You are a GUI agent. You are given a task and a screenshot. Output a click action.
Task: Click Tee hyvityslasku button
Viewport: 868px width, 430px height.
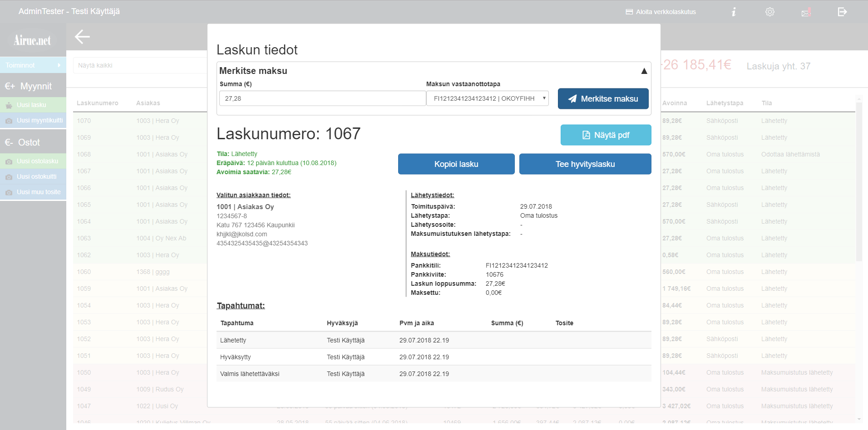click(585, 164)
